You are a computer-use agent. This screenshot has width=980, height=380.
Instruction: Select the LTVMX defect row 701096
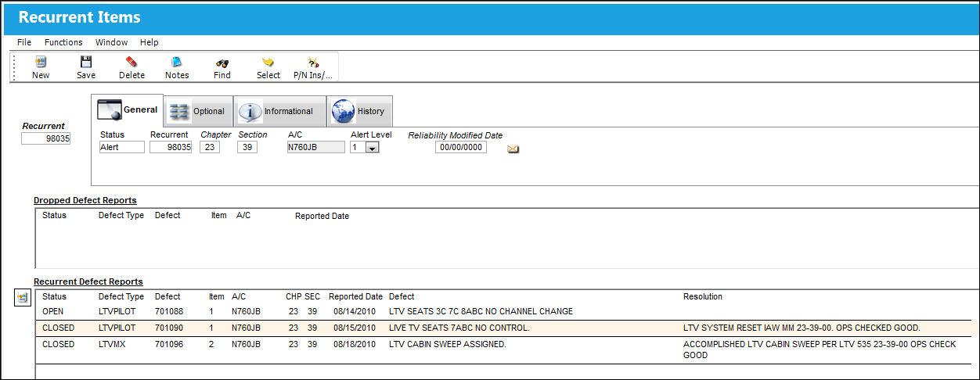(x=503, y=350)
